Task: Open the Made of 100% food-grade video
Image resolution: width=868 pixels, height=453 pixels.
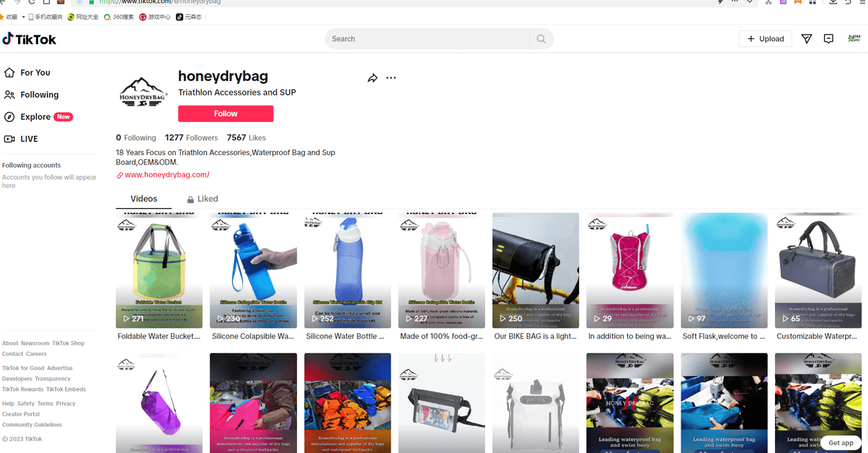Action: click(x=442, y=270)
